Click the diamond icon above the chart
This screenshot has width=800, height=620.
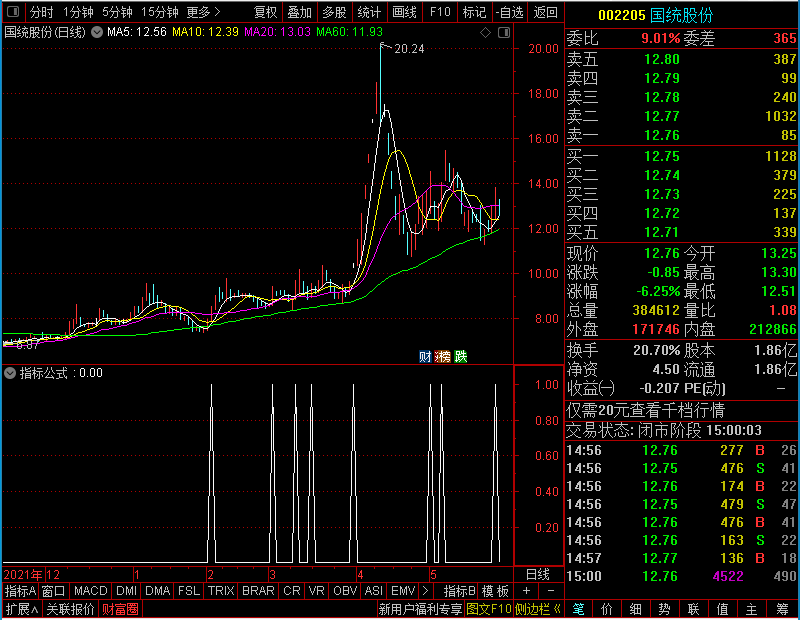pos(485,33)
